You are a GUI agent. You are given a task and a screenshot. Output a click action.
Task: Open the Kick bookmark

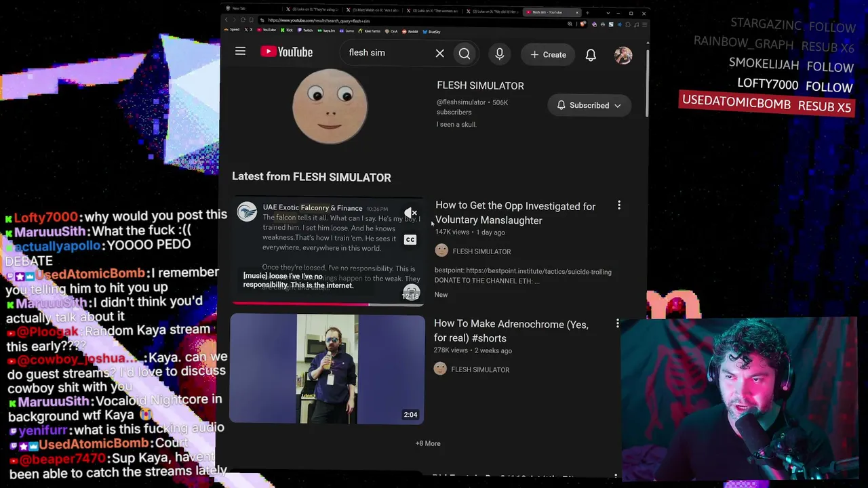(287, 30)
